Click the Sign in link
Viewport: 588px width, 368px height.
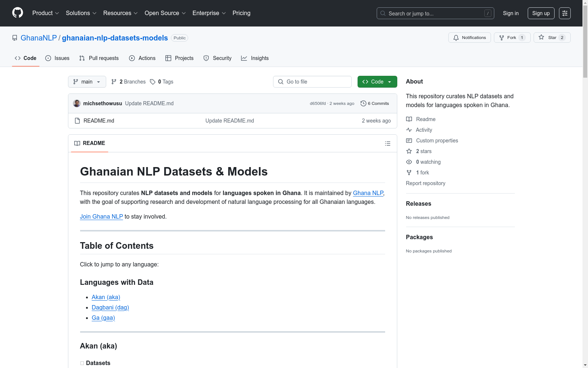pos(511,13)
